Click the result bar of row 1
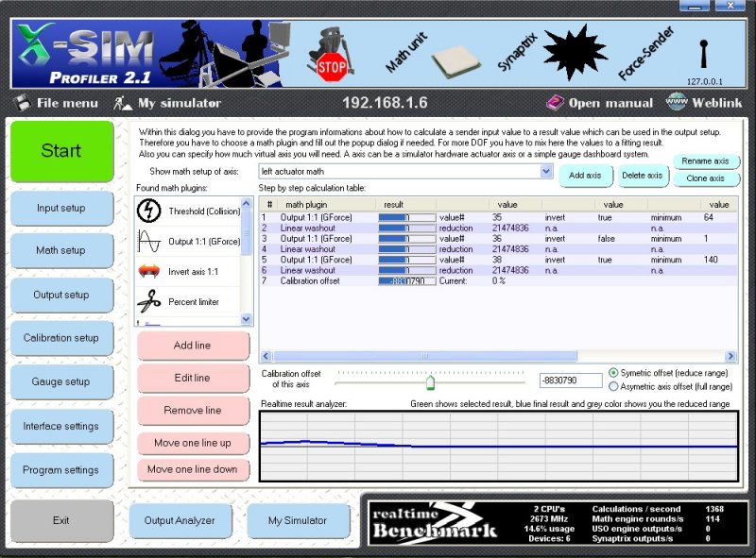The height and width of the screenshot is (558, 756). coord(406,217)
